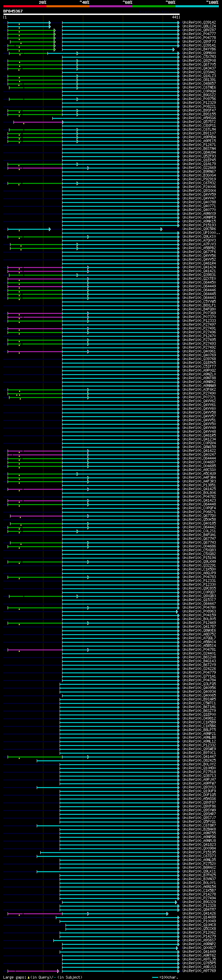Image resolution: width=222 pixels, height=980 pixels.
Task: Click the query name BP045367
Action: (x=13, y=11)
